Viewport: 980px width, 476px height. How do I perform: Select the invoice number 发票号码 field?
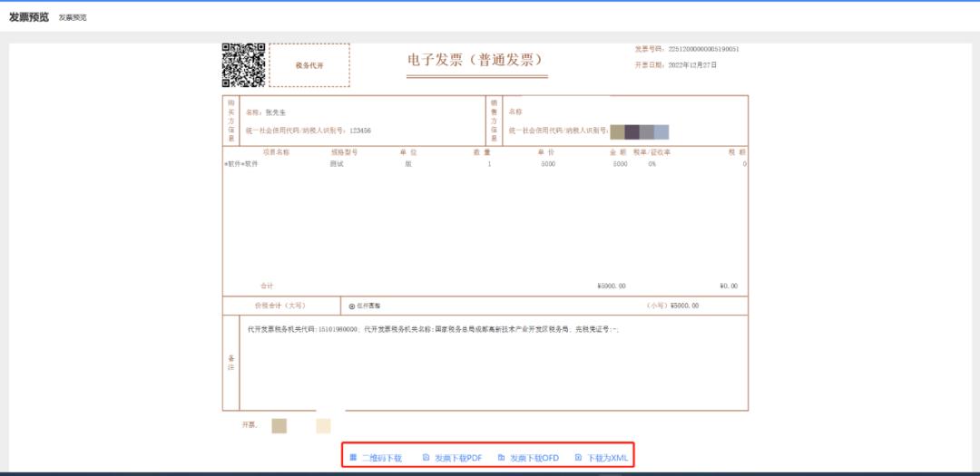686,49
